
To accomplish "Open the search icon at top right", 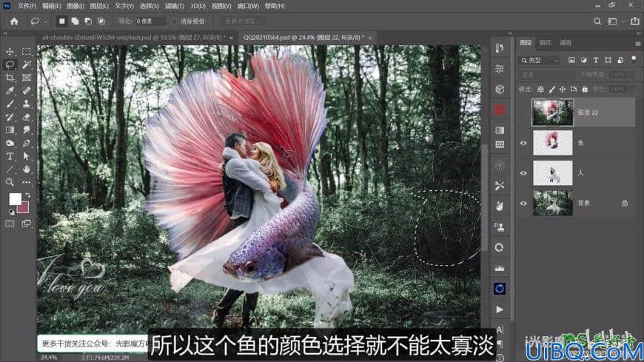I will (597, 21).
